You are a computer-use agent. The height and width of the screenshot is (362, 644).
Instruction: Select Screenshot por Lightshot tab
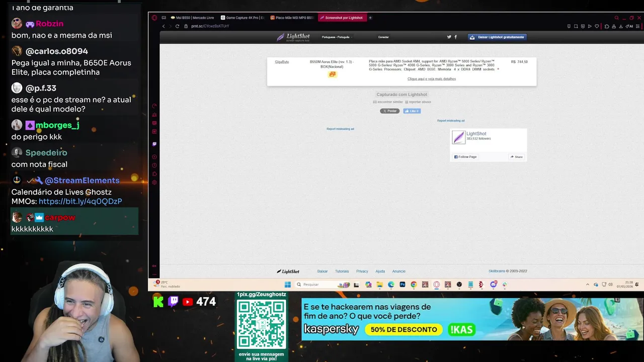342,18
